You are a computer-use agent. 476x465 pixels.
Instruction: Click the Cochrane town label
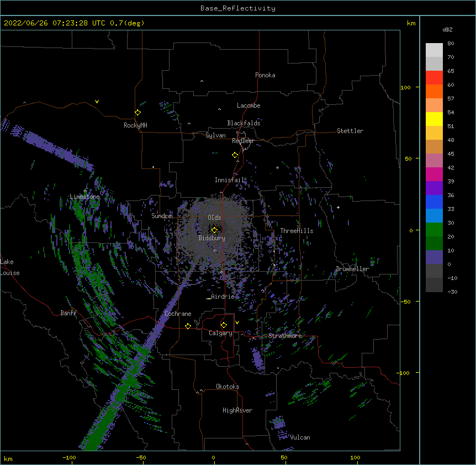178,314
